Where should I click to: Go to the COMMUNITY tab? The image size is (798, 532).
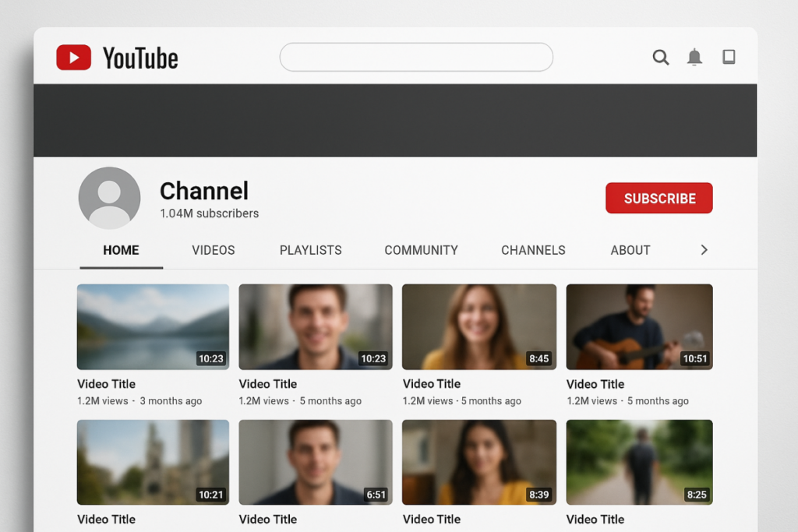coord(422,250)
